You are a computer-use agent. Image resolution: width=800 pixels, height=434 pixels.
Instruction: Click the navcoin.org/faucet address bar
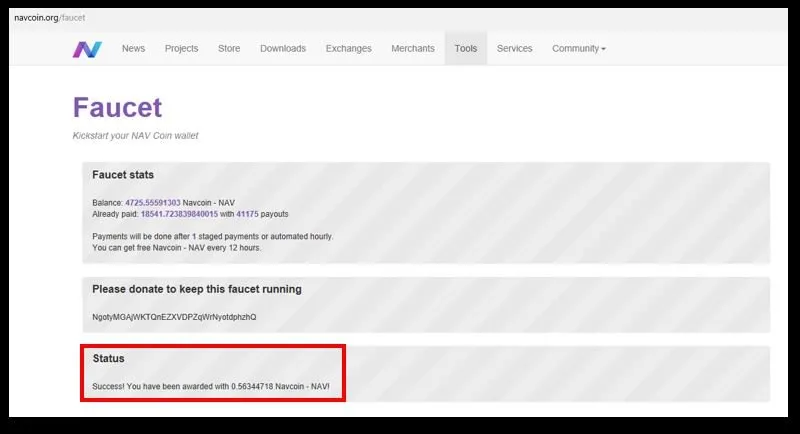coord(49,18)
